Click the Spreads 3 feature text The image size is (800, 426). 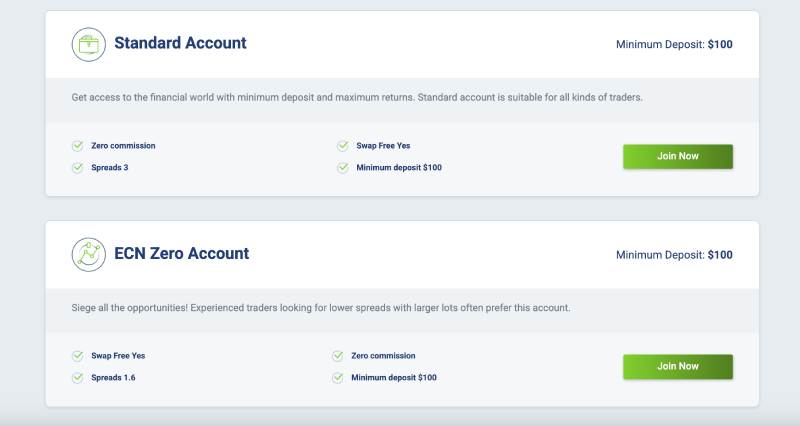coord(110,168)
